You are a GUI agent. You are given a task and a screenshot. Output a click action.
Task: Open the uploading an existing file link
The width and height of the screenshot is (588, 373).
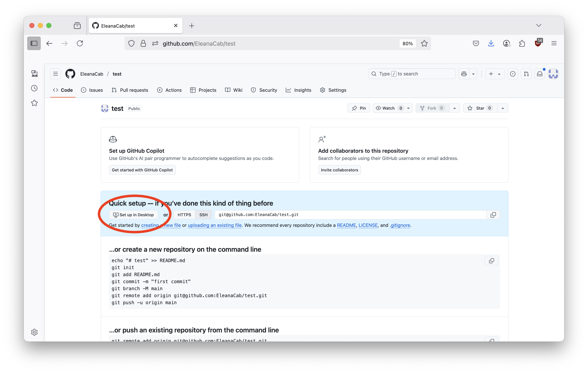pyautogui.click(x=214, y=225)
